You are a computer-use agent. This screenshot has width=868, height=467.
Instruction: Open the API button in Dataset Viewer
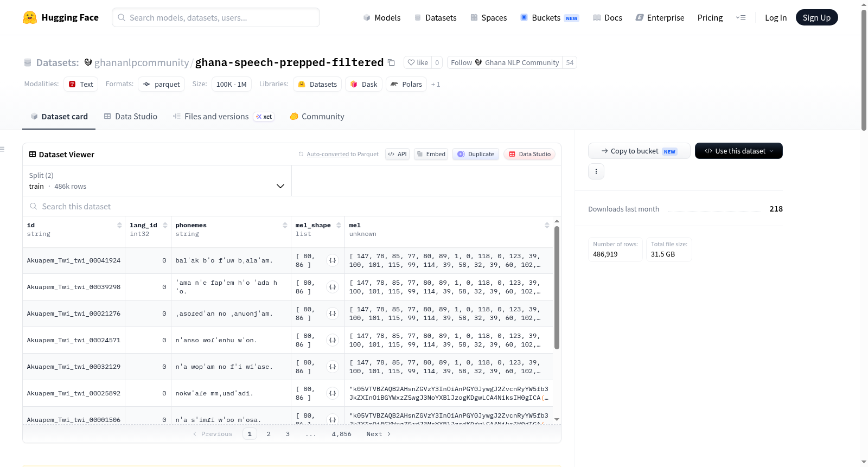(x=397, y=154)
